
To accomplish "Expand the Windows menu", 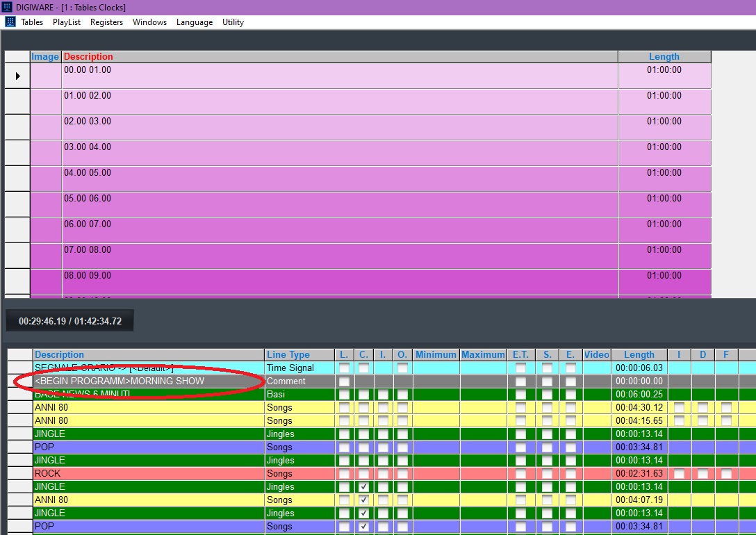I will [149, 22].
